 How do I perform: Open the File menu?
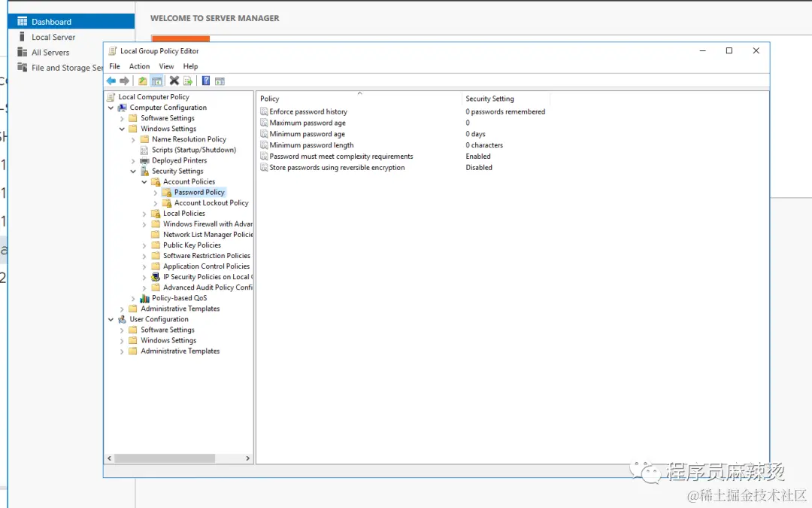click(114, 66)
